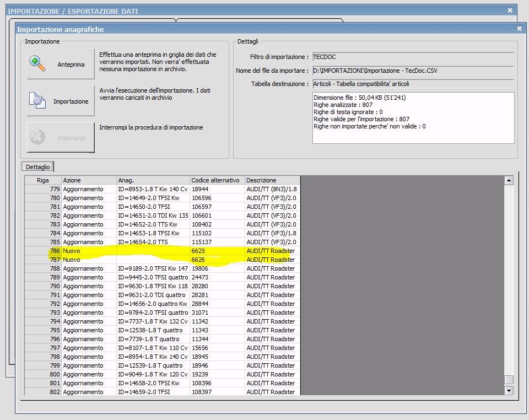The image size is (529, 420).
Task: Click ID=14659-2.0 TFSI cell
Action: [153, 392]
